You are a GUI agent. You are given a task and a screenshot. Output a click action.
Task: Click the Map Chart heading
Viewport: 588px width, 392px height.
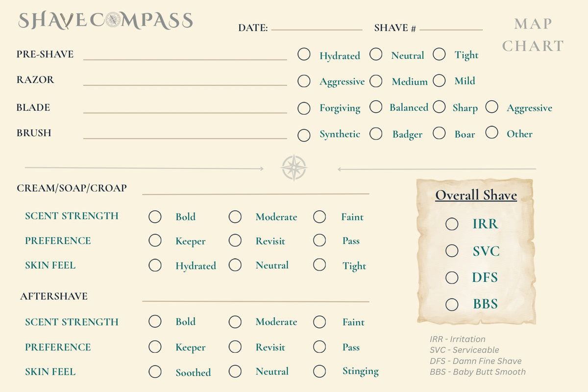(x=533, y=35)
